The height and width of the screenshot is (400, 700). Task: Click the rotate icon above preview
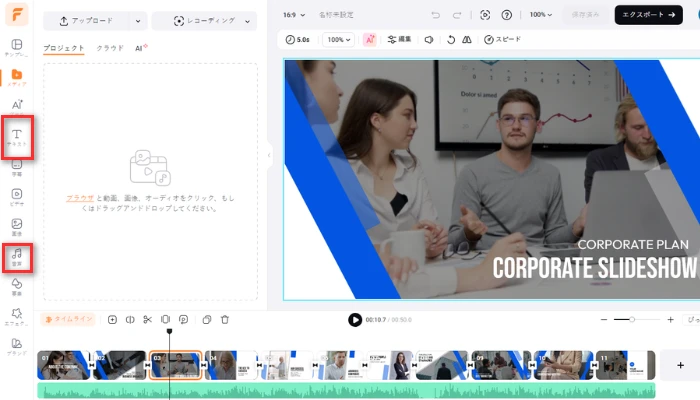pos(450,40)
